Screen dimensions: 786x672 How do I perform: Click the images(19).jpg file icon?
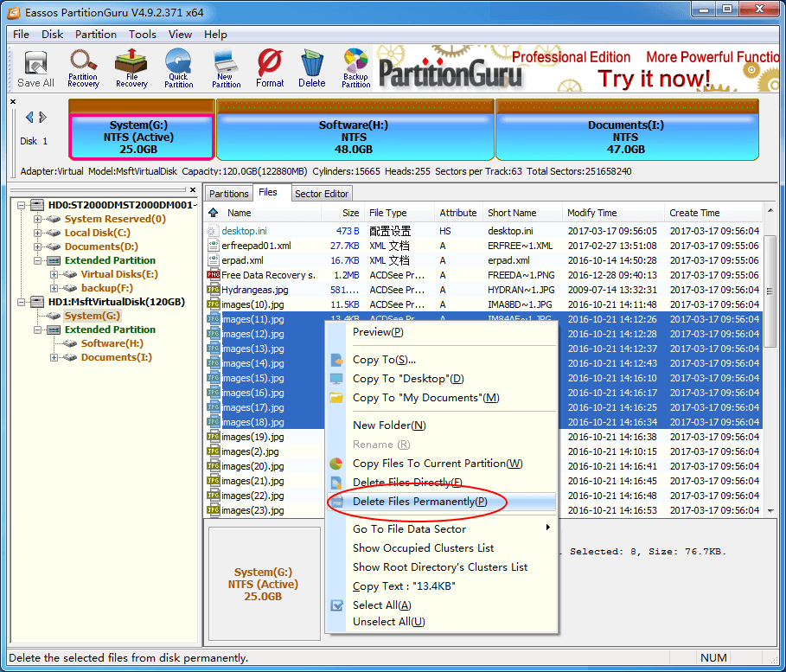(x=213, y=437)
